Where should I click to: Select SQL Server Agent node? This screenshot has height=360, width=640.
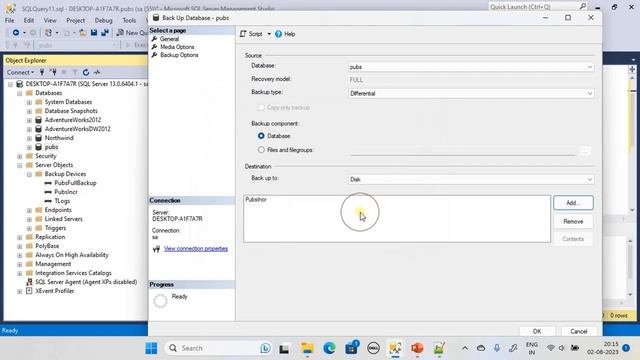point(86,282)
